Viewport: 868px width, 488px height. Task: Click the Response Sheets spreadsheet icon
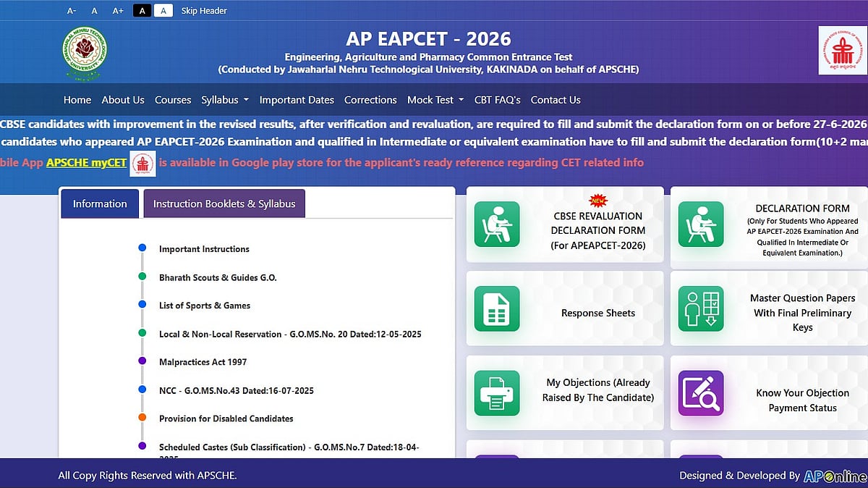click(x=497, y=308)
